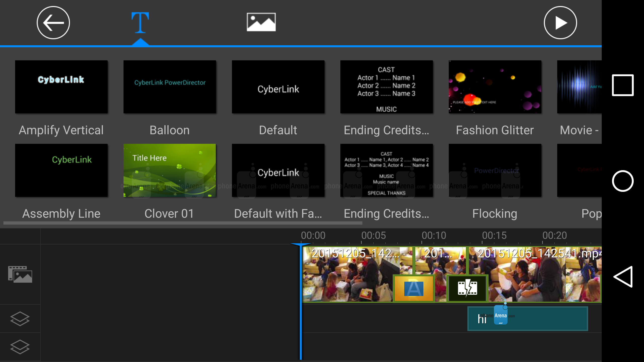Choose the Flocking title template
This screenshot has height=362, width=644.
(495, 170)
